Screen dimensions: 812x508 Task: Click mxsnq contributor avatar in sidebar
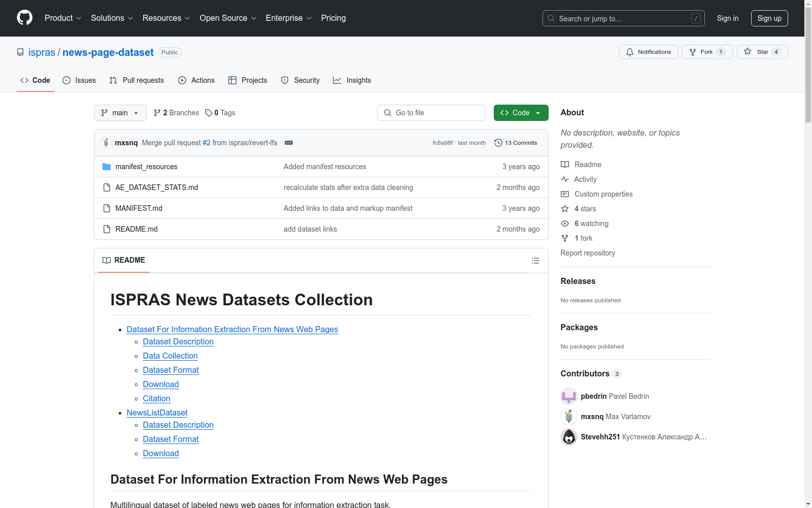point(569,417)
